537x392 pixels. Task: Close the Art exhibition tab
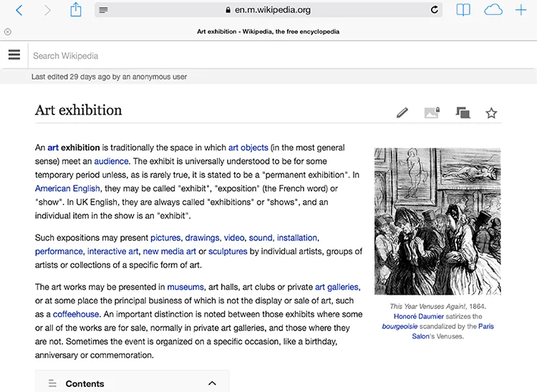pos(8,31)
